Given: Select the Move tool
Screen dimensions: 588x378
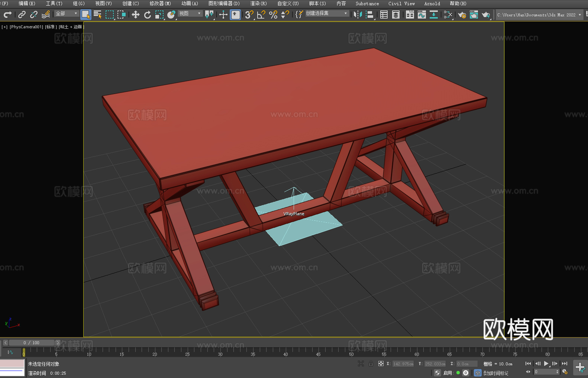Looking at the screenshot, I should [136, 14].
